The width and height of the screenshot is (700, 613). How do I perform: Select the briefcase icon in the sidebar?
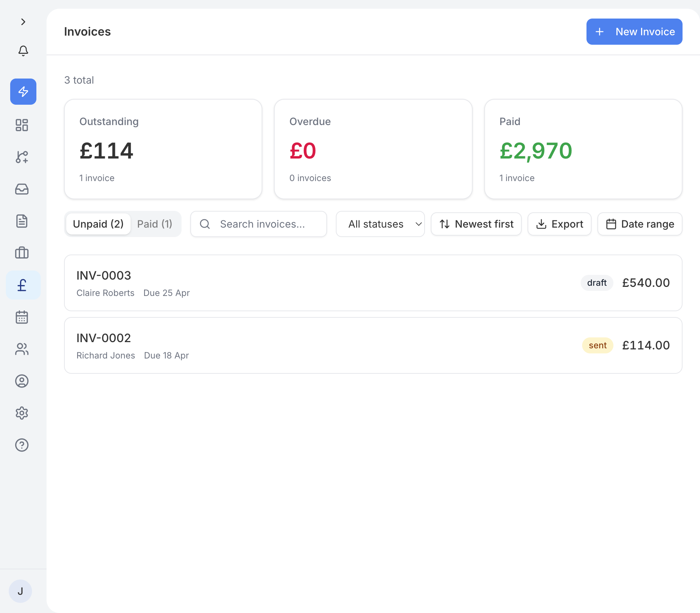[x=21, y=253]
